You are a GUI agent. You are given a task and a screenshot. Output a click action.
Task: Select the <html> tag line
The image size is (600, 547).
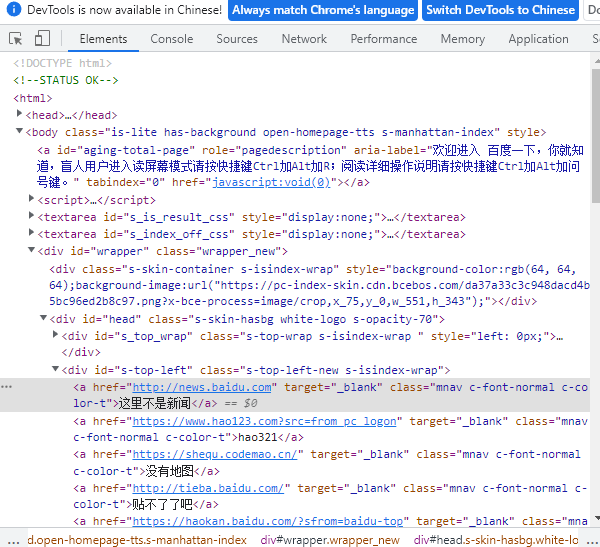point(33,98)
